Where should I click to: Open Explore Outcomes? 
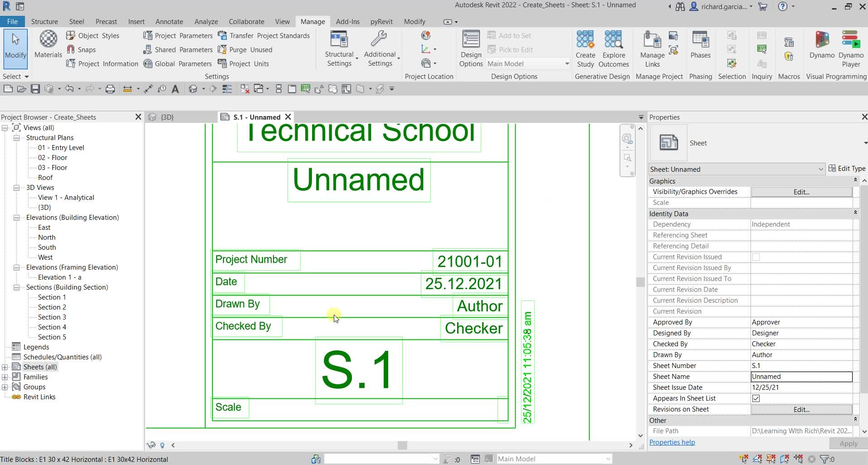click(x=614, y=49)
